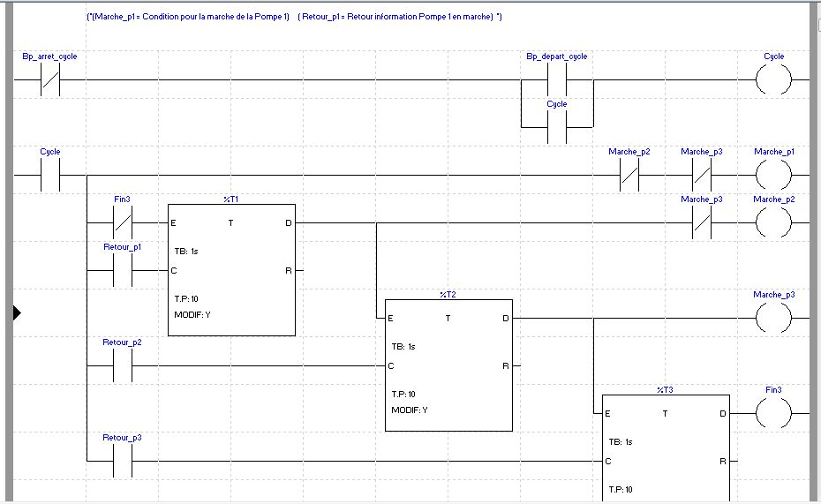Select the Bp_arret_cycle normally closed contact
The height and width of the screenshot is (504, 821).
tap(49, 80)
